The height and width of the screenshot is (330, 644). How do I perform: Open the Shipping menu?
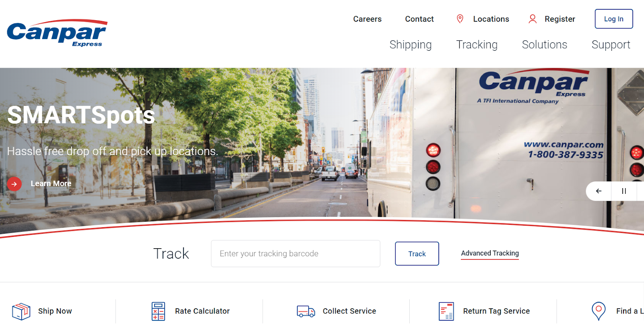click(411, 45)
